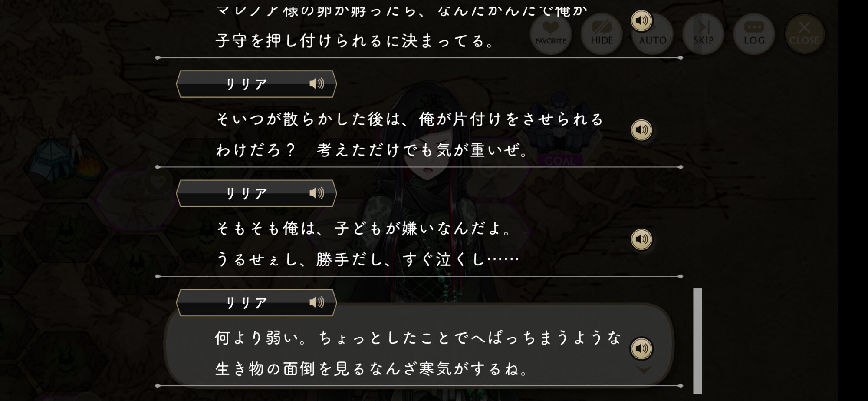The height and width of the screenshot is (401, 868).
Task: Click the log scrollbar thumb
Action: (697, 341)
